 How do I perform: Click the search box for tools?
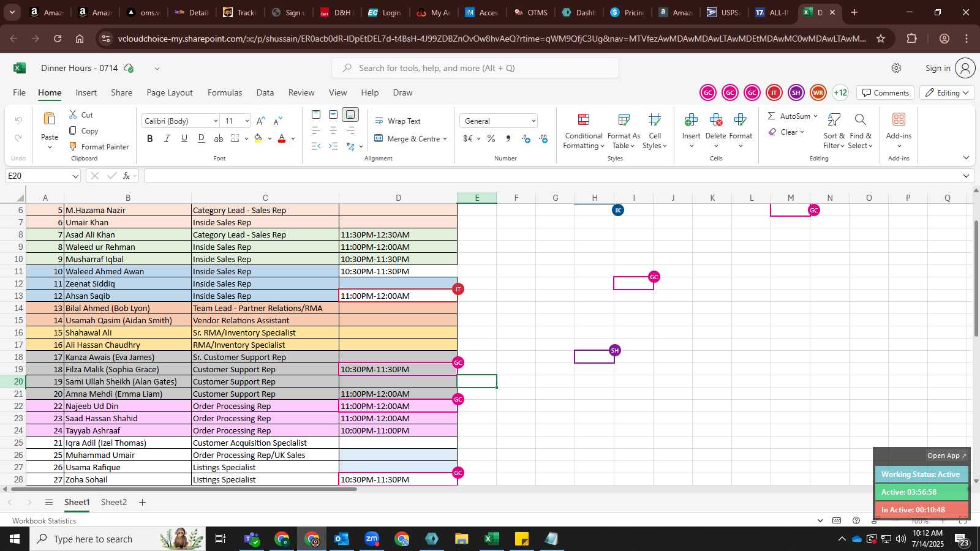[475, 68]
